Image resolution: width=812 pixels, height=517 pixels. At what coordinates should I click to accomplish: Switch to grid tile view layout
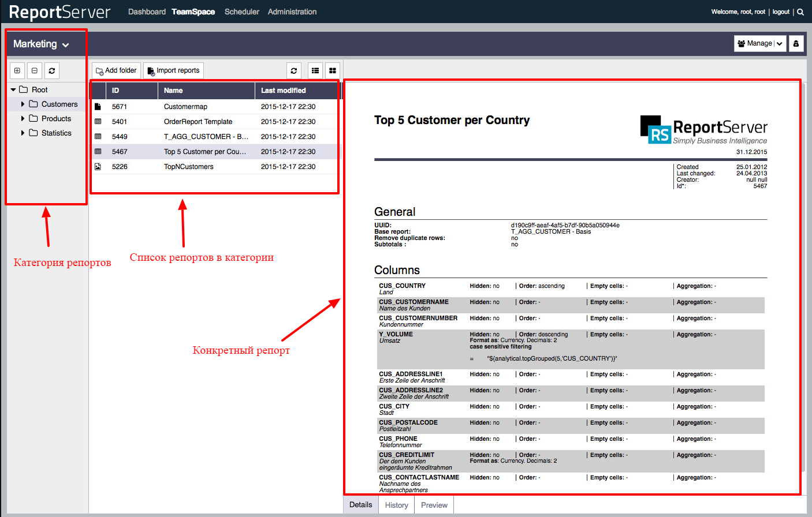(x=333, y=70)
